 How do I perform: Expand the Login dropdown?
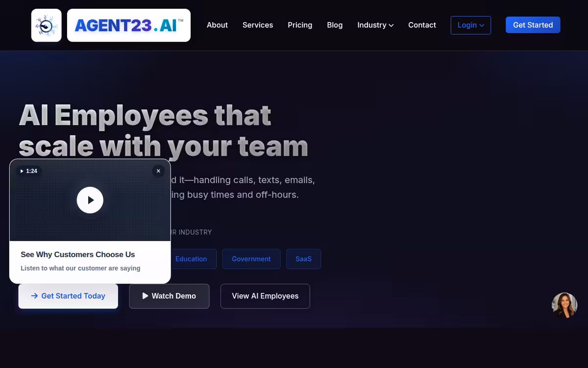click(x=471, y=25)
